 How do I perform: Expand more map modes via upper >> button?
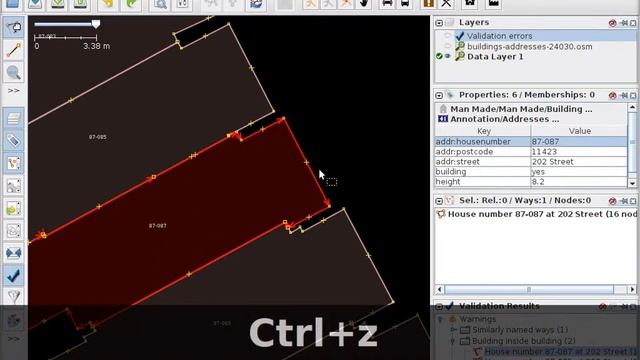[x=13, y=91]
